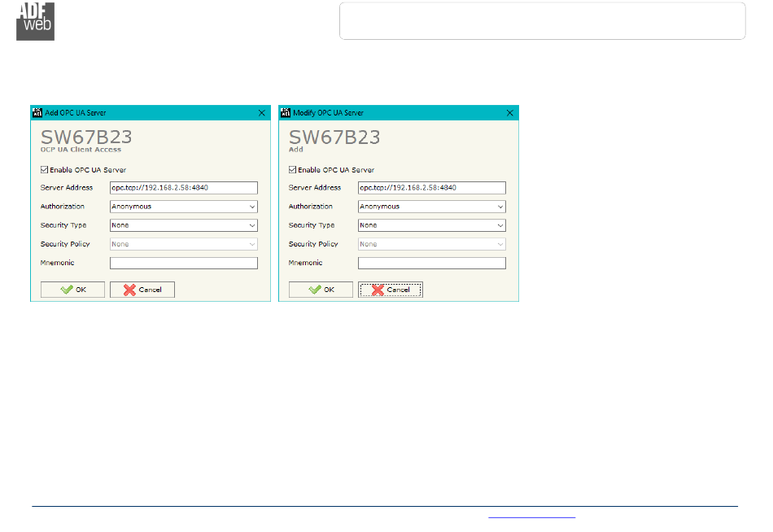Open Authorization dropdown in Modify dialog

[500, 207]
